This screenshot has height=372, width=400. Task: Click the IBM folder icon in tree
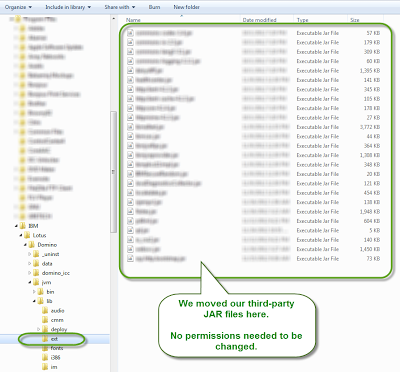pos(23,226)
